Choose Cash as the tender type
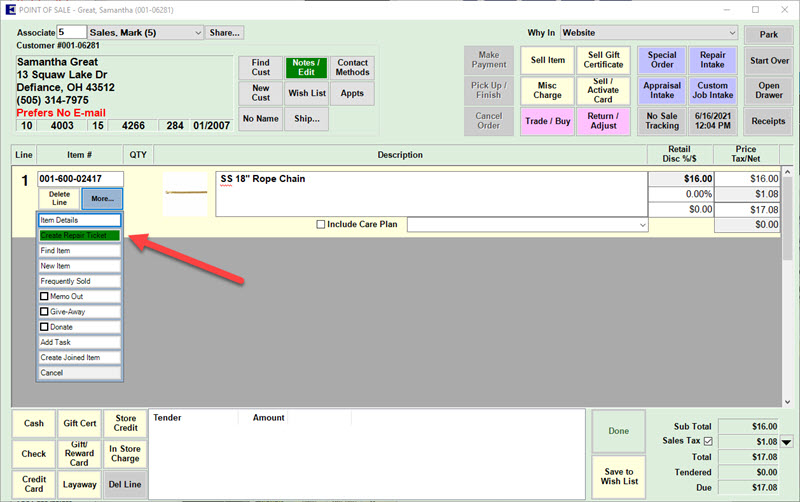This screenshot has height=502, width=800. [34, 424]
